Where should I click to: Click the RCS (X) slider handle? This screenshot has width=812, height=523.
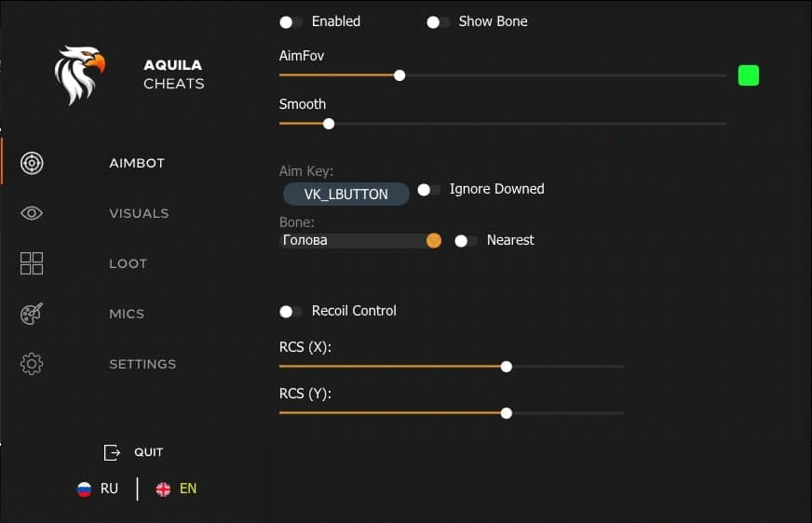coord(507,367)
